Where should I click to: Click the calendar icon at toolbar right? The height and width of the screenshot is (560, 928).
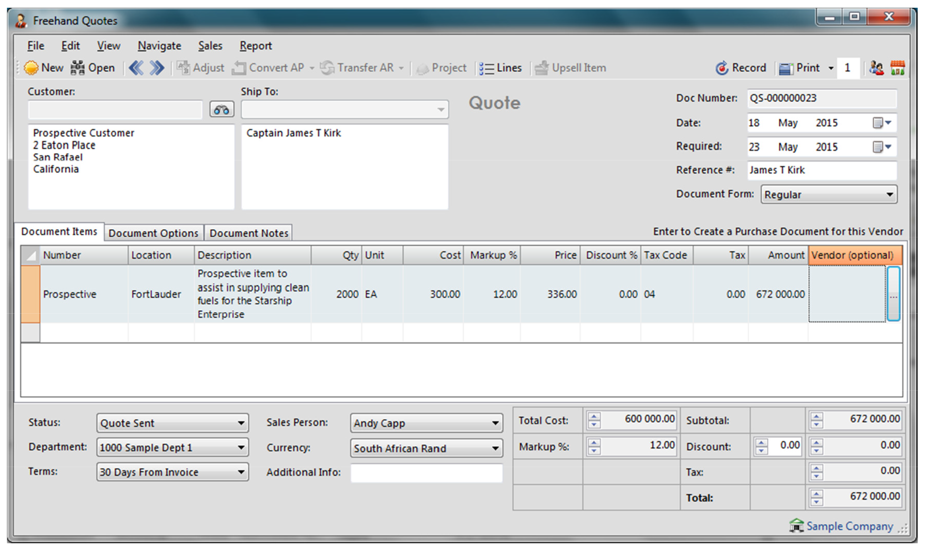(x=898, y=68)
